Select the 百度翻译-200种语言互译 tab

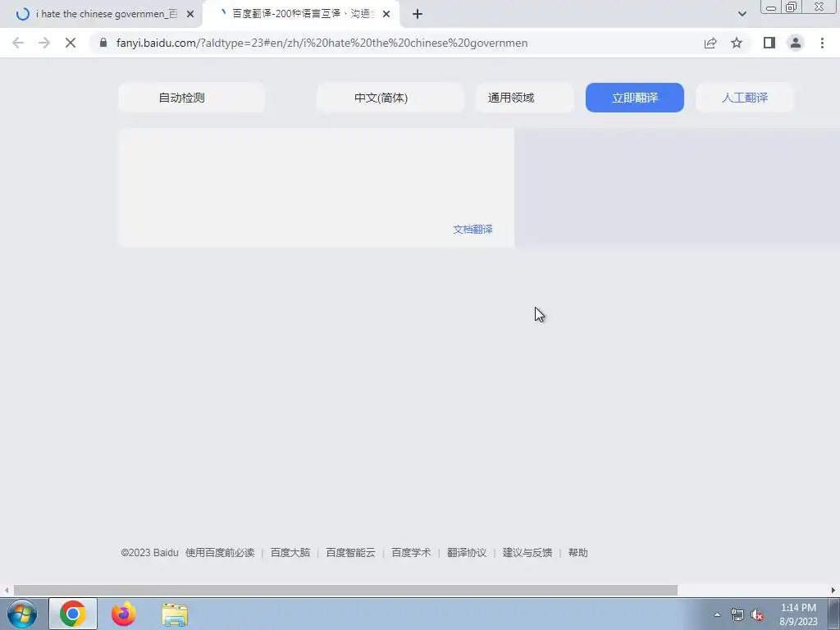[300, 14]
